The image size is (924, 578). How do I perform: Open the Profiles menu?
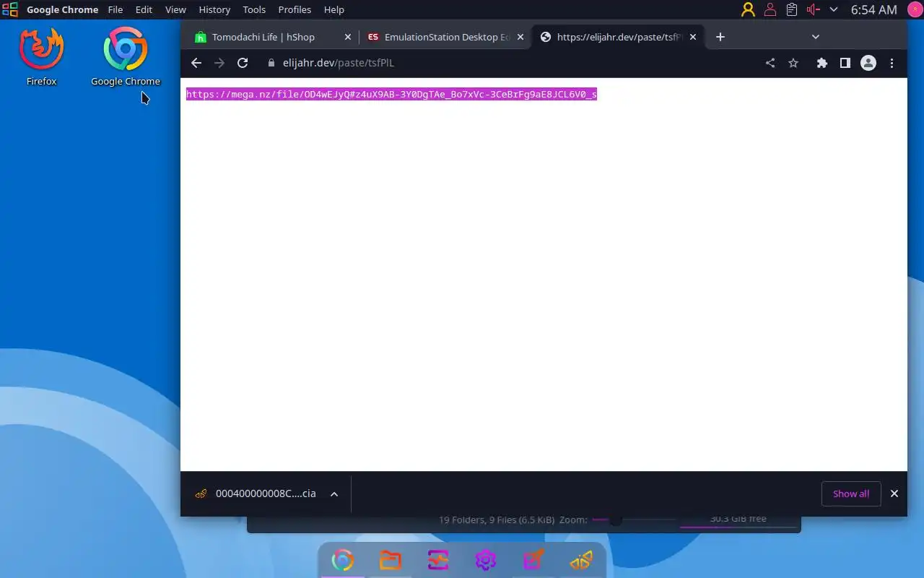coord(295,9)
